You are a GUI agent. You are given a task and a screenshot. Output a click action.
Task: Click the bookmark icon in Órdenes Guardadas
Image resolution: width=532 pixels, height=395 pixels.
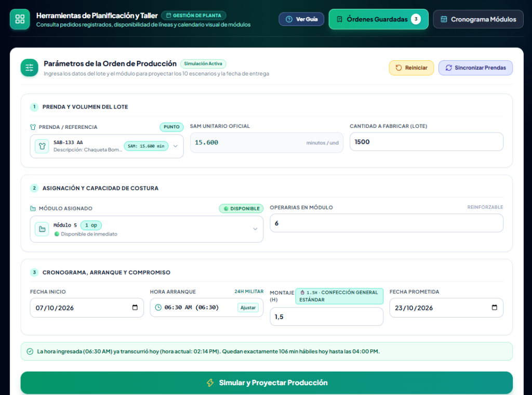click(x=339, y=19)
